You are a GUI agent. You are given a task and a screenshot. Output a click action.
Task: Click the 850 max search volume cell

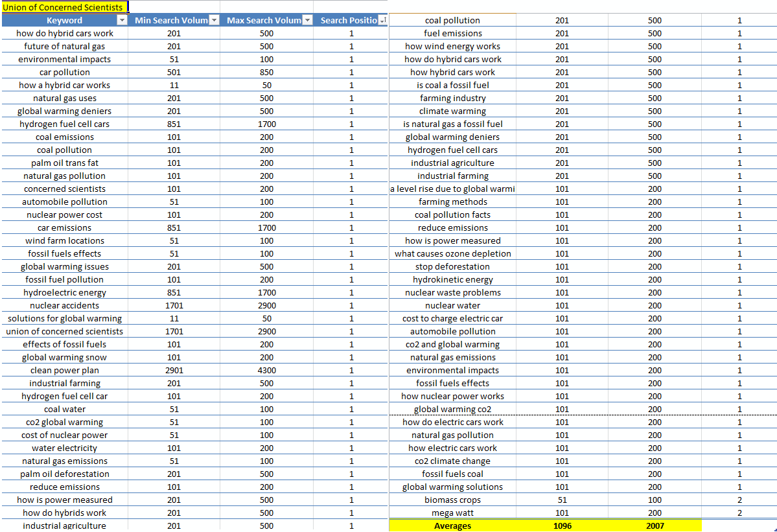pos(266,72)
